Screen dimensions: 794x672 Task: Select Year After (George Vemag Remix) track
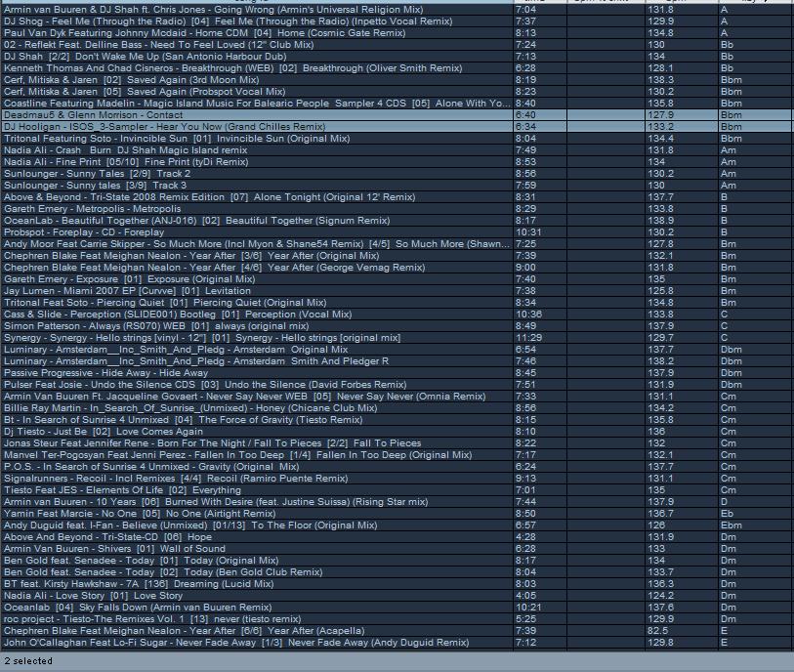(x=397, y=268)
